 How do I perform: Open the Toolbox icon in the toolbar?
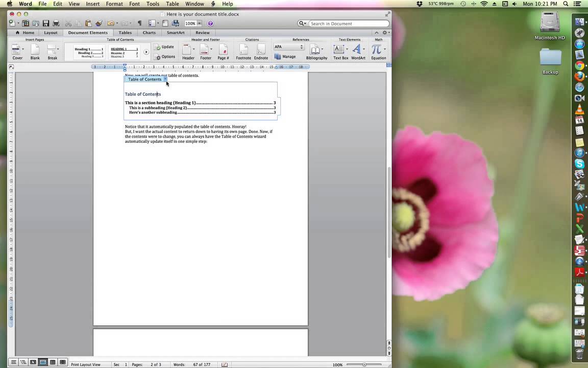click(165, 24)
